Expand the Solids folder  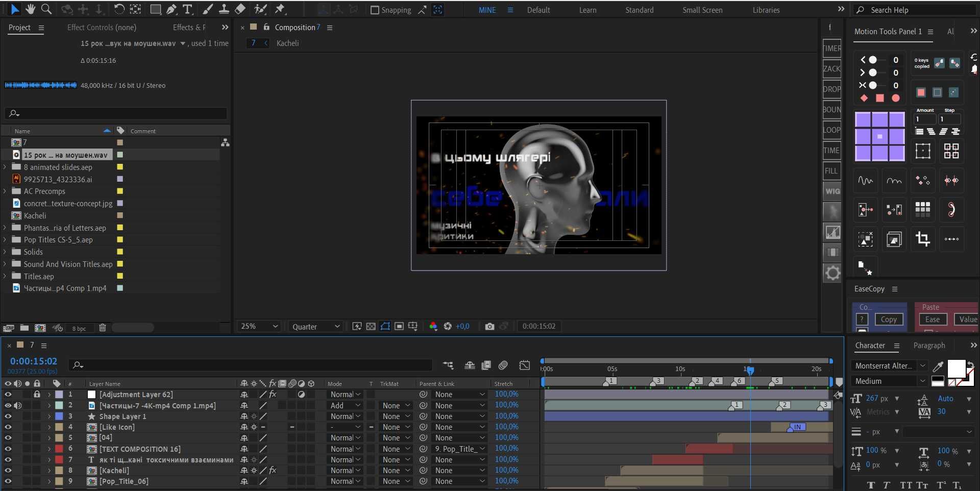5,252
